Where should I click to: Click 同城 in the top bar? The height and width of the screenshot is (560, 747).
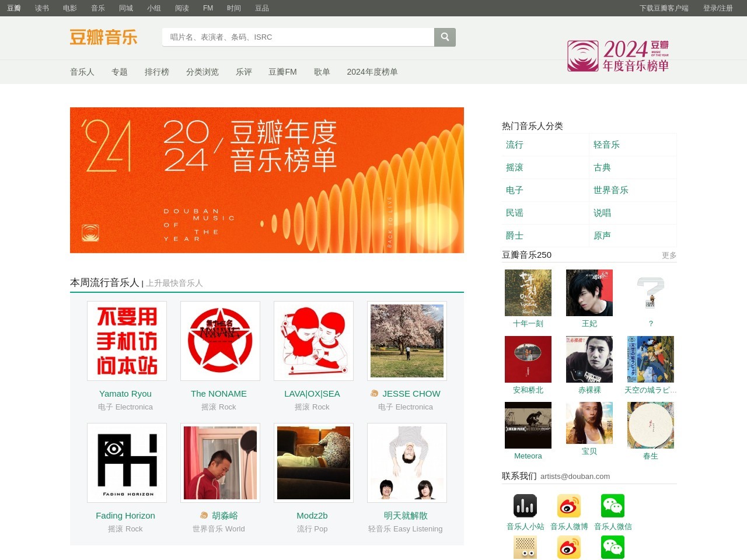click(126, 8)
